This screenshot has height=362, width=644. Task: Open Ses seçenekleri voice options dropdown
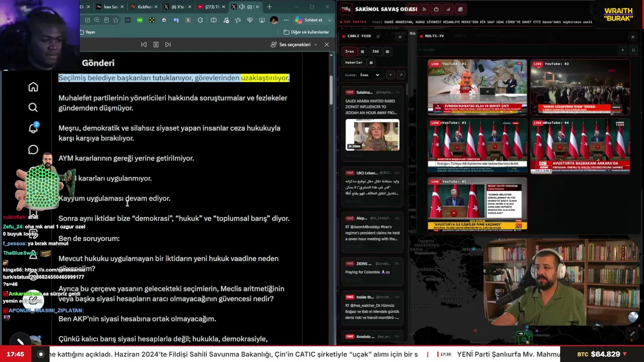[x=294, y=44]
